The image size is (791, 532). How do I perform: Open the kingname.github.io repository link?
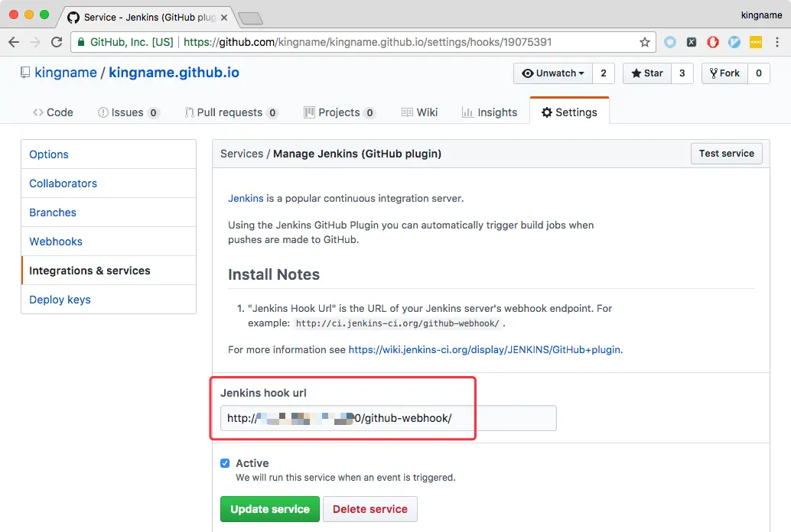(174, 73)
